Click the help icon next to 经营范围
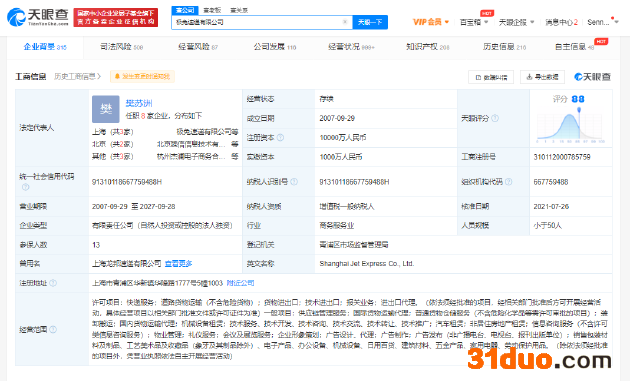 [x=53, y=329]
